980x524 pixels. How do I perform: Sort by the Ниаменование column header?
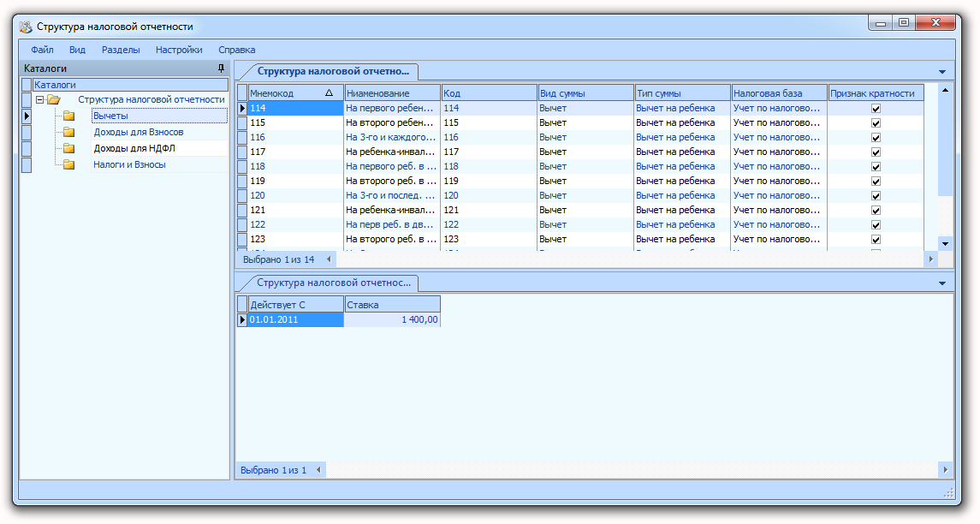click(x=392, y=92)
